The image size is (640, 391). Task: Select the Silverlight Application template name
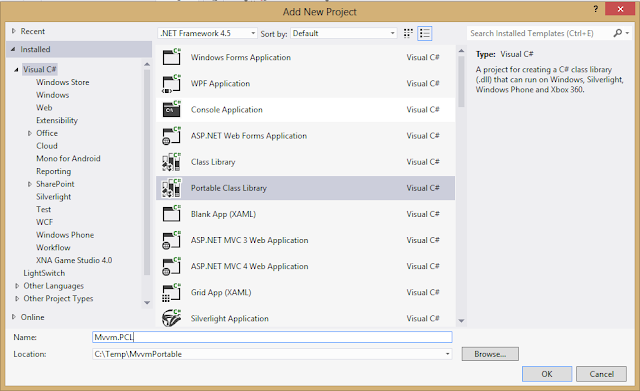pyautogui.click(x=230, y=318)
